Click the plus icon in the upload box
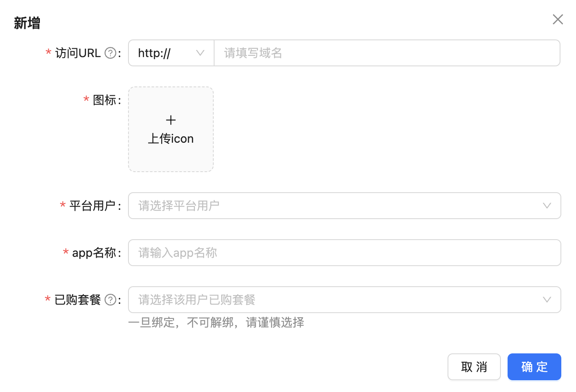 point(171,120)
